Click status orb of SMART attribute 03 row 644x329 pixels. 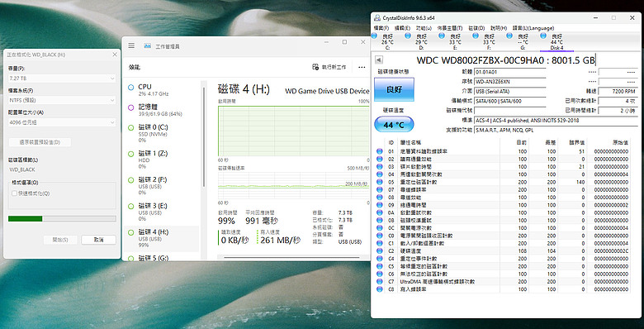[380, 166]
